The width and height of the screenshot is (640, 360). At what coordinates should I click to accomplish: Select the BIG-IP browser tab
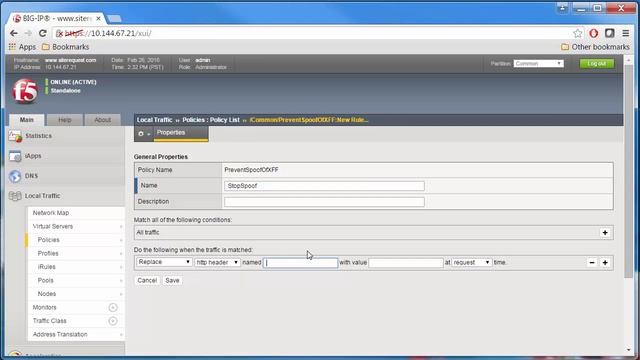pos(57,18)
